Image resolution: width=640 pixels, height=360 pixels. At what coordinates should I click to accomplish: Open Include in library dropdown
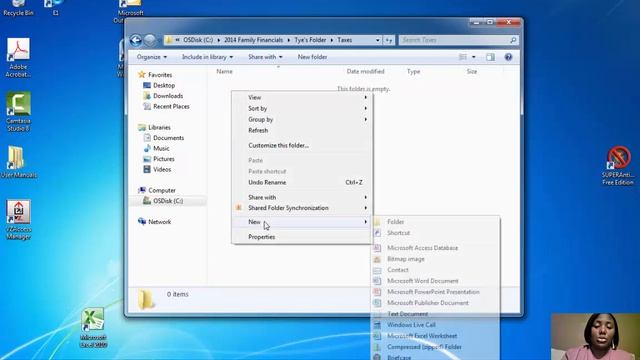point(207,57)
